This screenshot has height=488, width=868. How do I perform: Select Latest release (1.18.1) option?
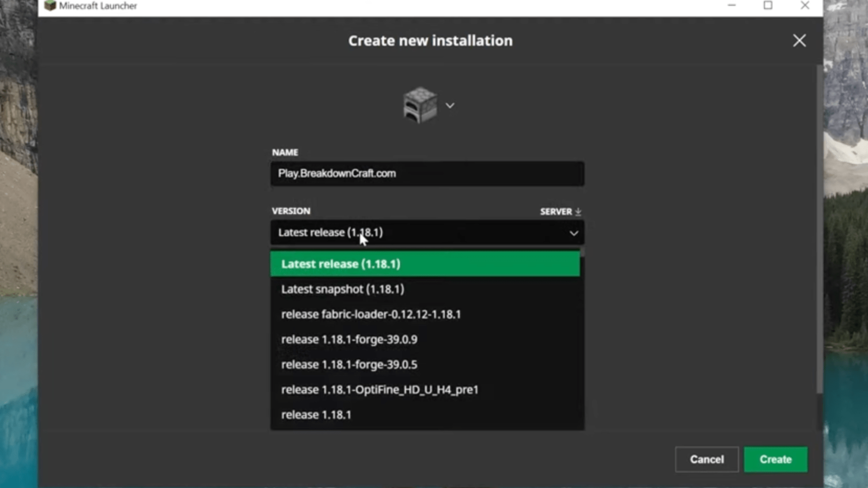tap(425, 264)
